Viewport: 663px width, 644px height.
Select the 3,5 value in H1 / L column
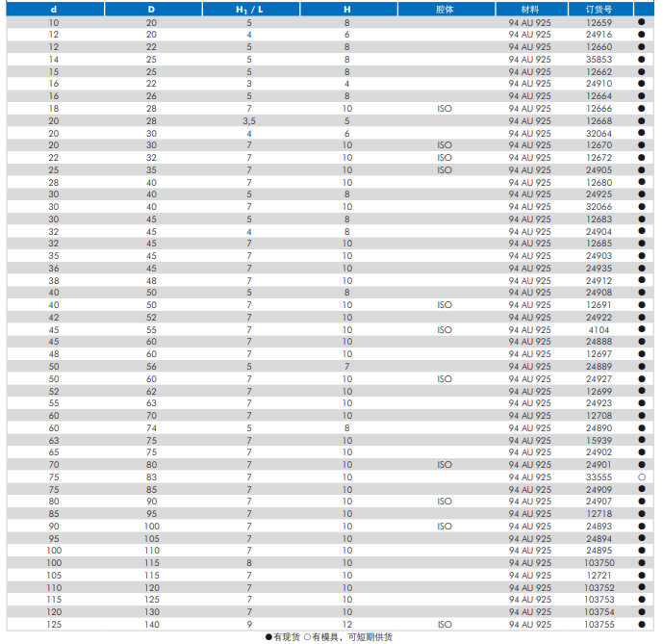[248, 120]
